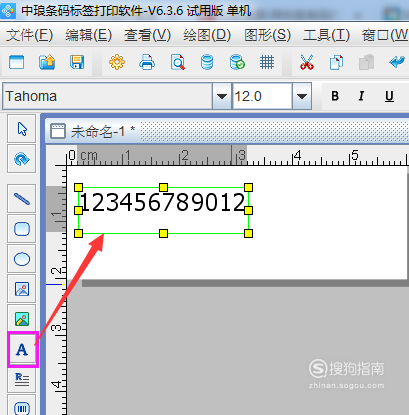Cut selection with the scissors icon
This screenshot has height=415, width=409.
(307, 62)
